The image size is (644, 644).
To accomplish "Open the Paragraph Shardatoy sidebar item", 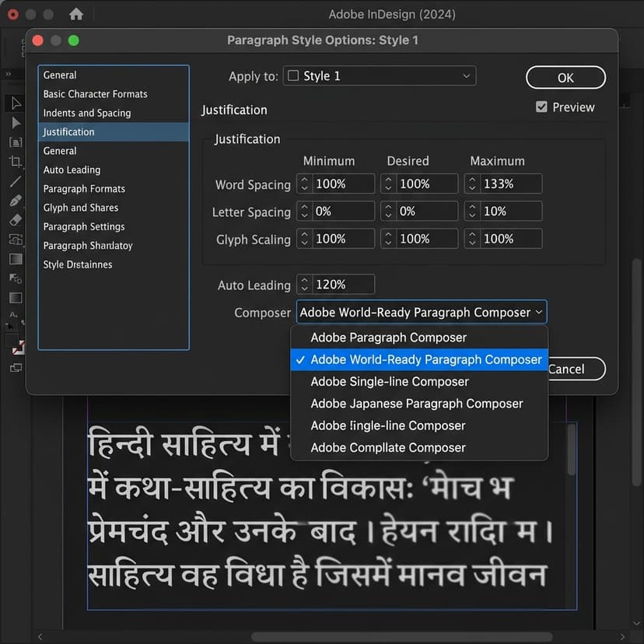I will click(x=114, y=245).
